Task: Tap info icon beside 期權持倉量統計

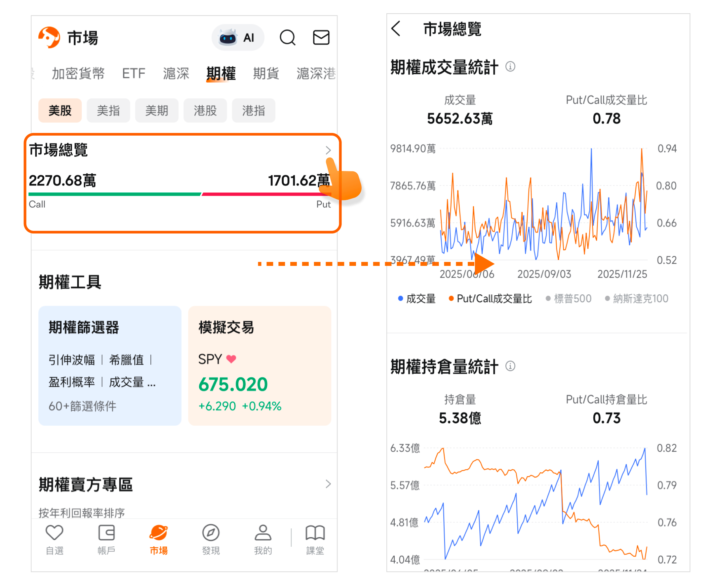Action: click(510, 366)
